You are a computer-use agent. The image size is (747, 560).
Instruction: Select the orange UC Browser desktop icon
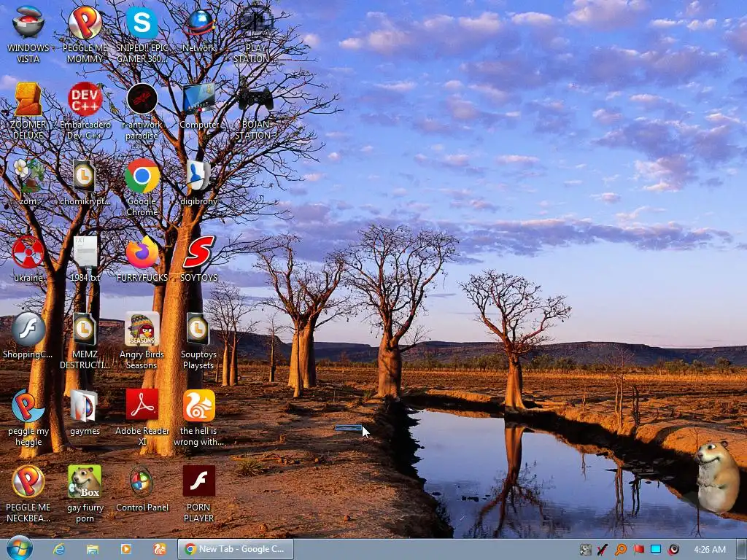tap(199, 417)
